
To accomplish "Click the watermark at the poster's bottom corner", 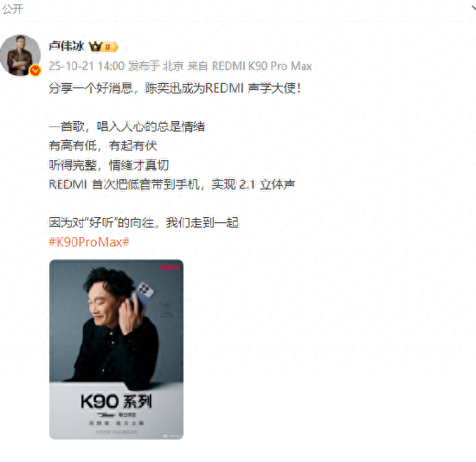I will click(171, 436).
